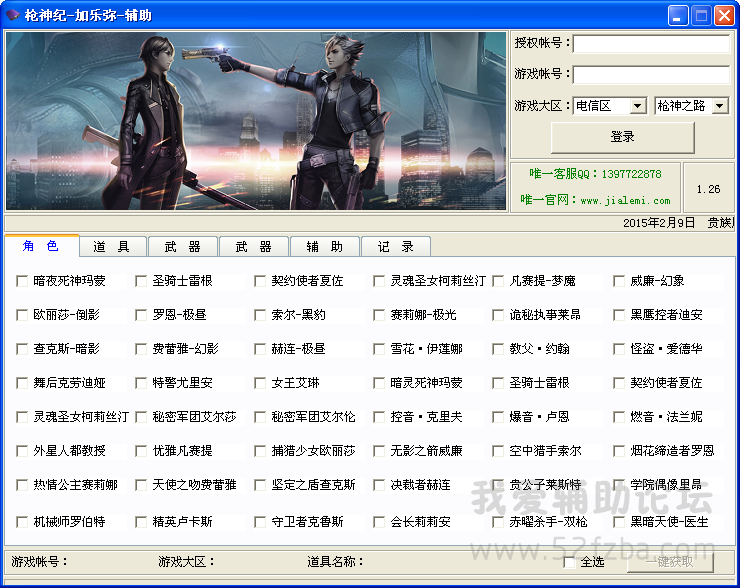Open the 电信区 server dropdown
The width and height of the screenshot is (740, 588).
click(638, 106)
